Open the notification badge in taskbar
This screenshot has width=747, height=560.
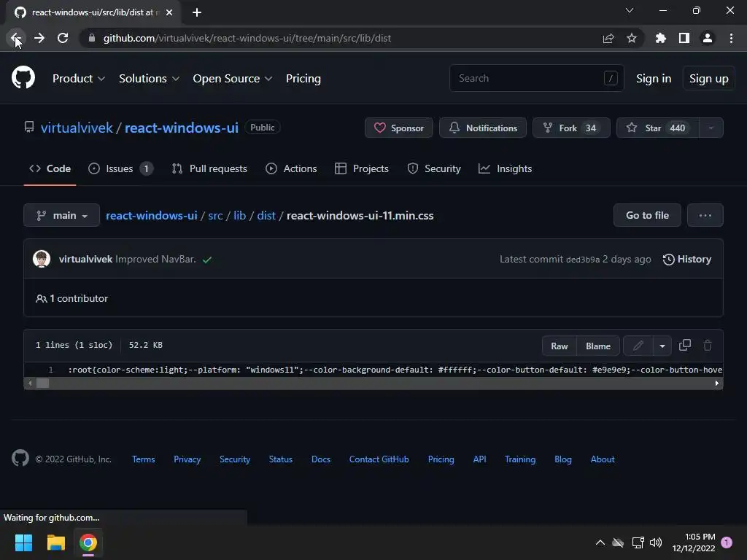coord(727,542)
